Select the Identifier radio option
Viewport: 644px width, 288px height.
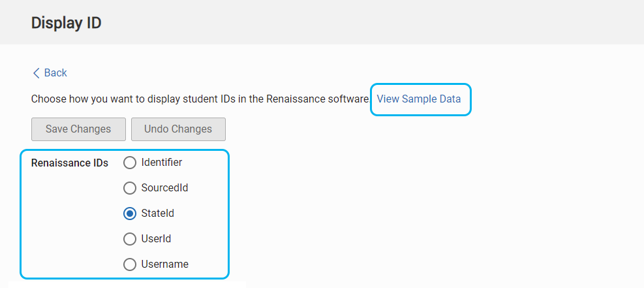pyautogui.click(x=130, y=163)
